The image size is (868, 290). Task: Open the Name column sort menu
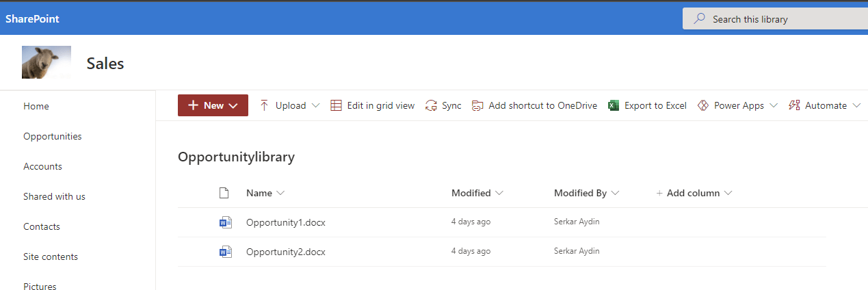[280, 193]
